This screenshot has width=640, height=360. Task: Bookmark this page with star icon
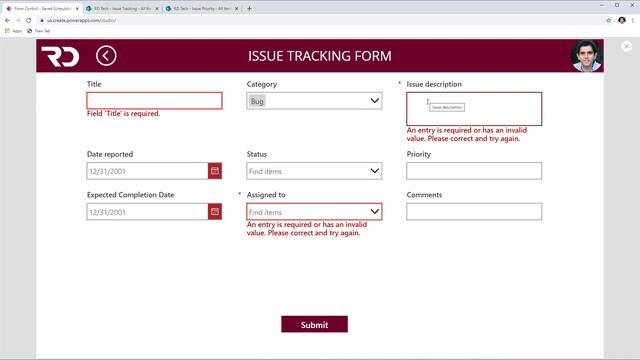point(609,20)
